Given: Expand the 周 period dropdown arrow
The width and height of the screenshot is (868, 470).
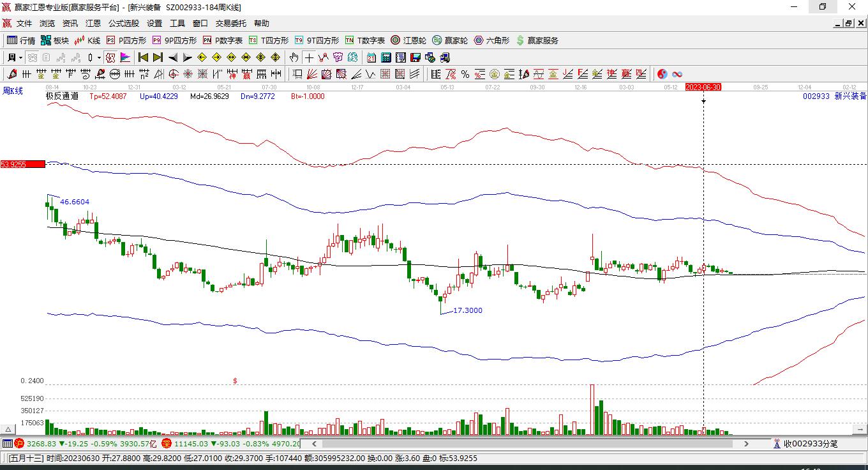Looking at the screenshot, I should [20, 57].
